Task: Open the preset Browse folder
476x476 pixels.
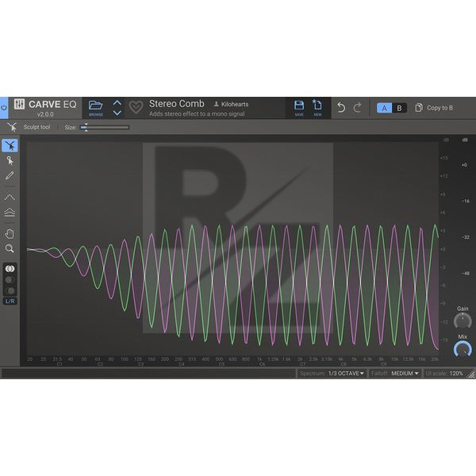Action: 96,108
